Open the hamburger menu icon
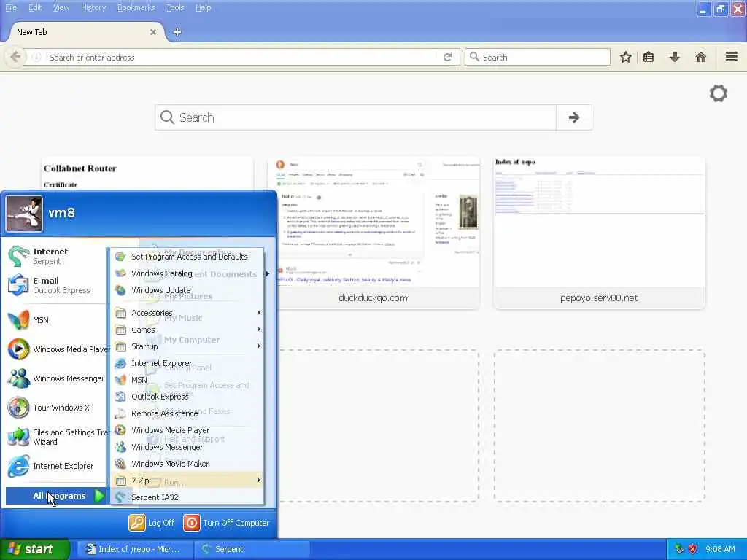Image resolution: width=747 pixels, height=560 pixels. tap(732, 57)
